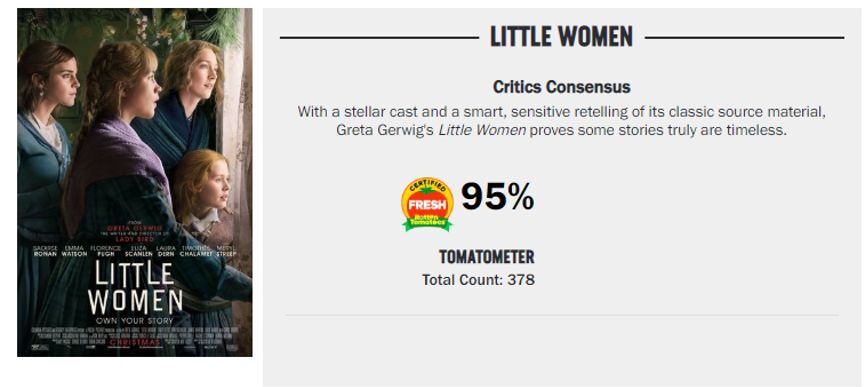Click the Total Count: 378 text
The image size is (864, 387).
[x=478, y=280]
